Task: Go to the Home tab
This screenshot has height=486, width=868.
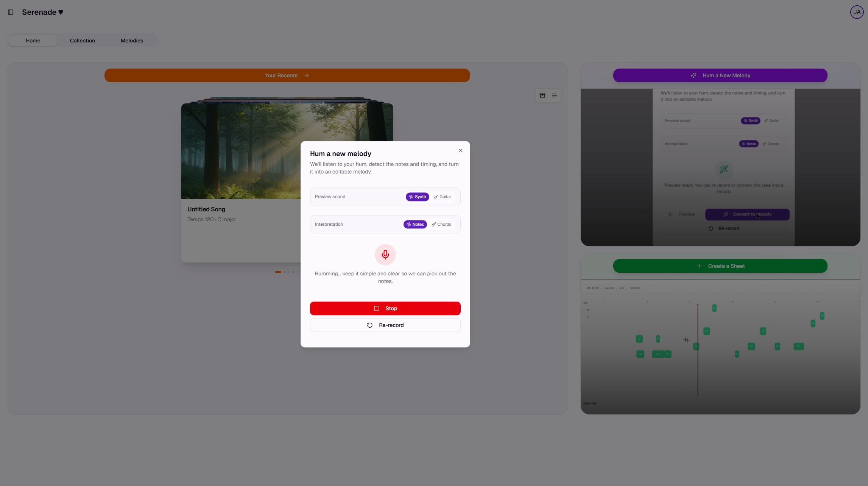Action: click(33, 41)
